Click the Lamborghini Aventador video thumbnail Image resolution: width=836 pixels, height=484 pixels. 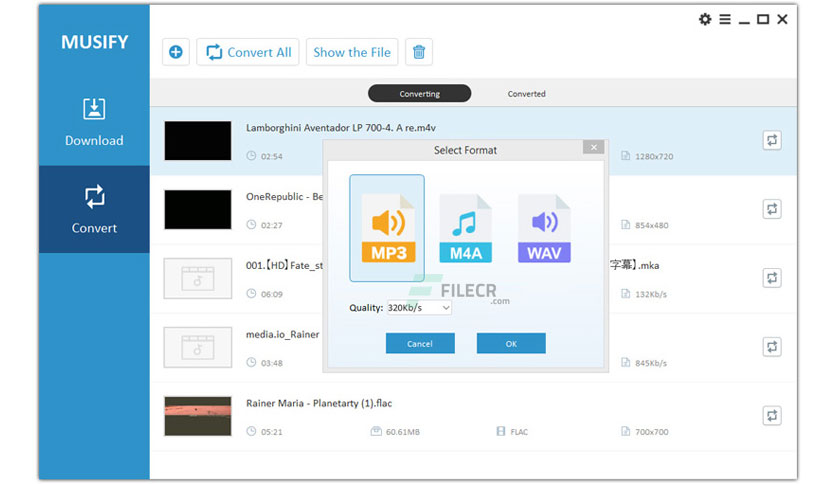click(x=198, y=141)
